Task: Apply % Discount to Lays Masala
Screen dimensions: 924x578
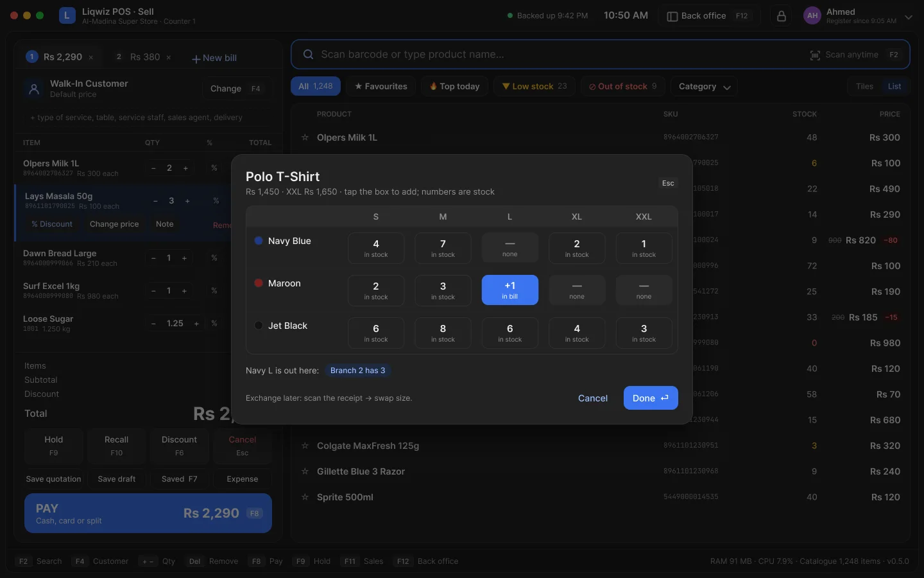Action: (x=52, y=224)
